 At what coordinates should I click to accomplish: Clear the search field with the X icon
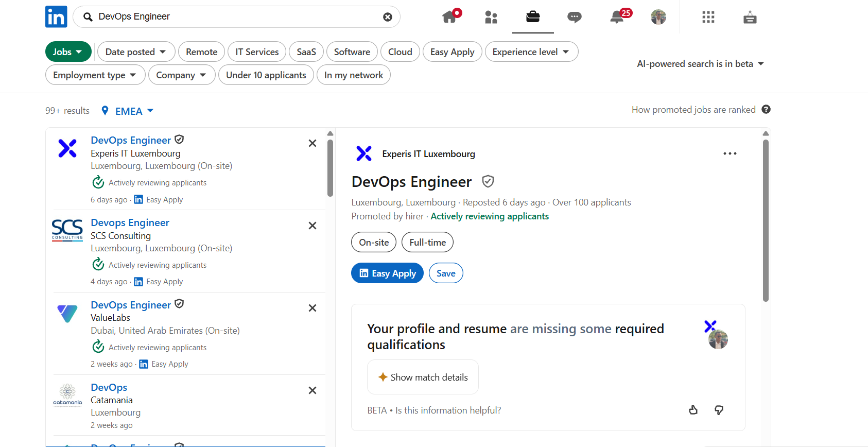pos(388,17)
